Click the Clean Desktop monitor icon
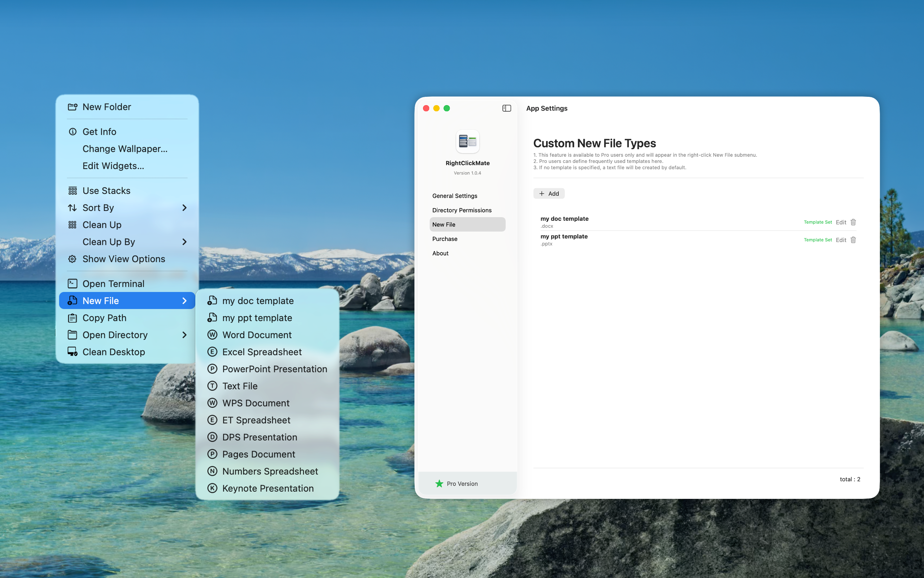The height and width of the screenshot is (578, 924). point(73,352)
